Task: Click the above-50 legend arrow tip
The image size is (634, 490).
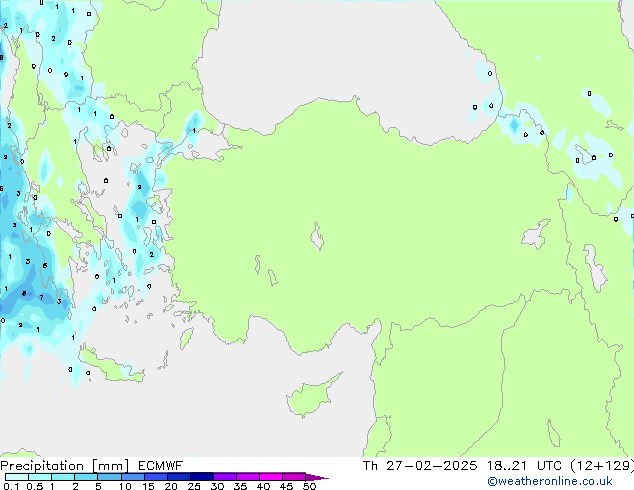Action: click(x=317, y=477)
